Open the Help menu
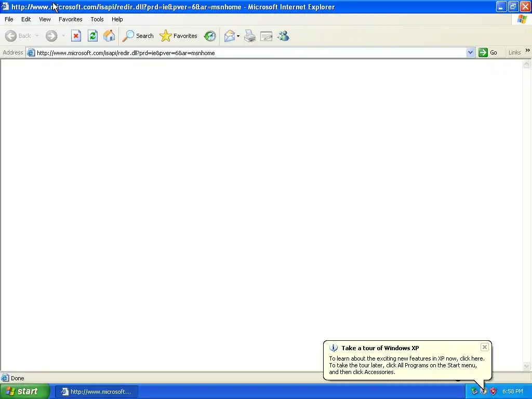Screen dimensions: 532x399 pos(117,19)
